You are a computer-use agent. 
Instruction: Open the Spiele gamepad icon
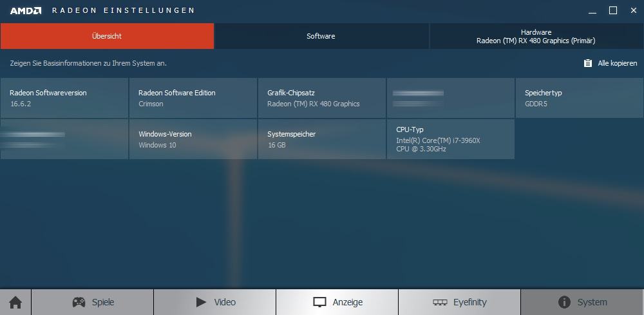79,303
